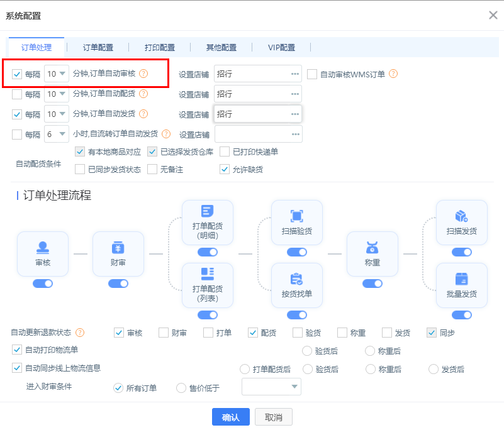This screenshot has width=504, height=430.
Task: Open hour dropdown for 自流转订单自动发货
Action: point(57,134)
